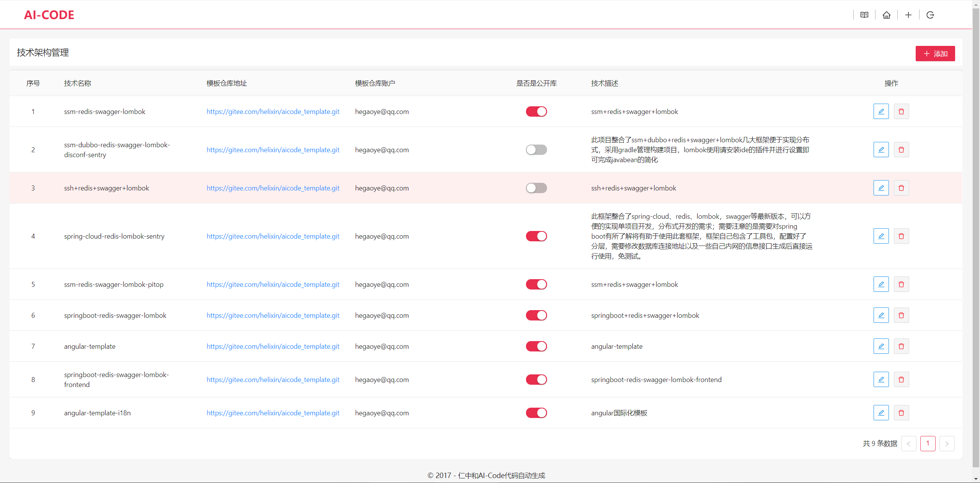Click the red 添加 add button
The image size is (980, 483).
[935, 54]
